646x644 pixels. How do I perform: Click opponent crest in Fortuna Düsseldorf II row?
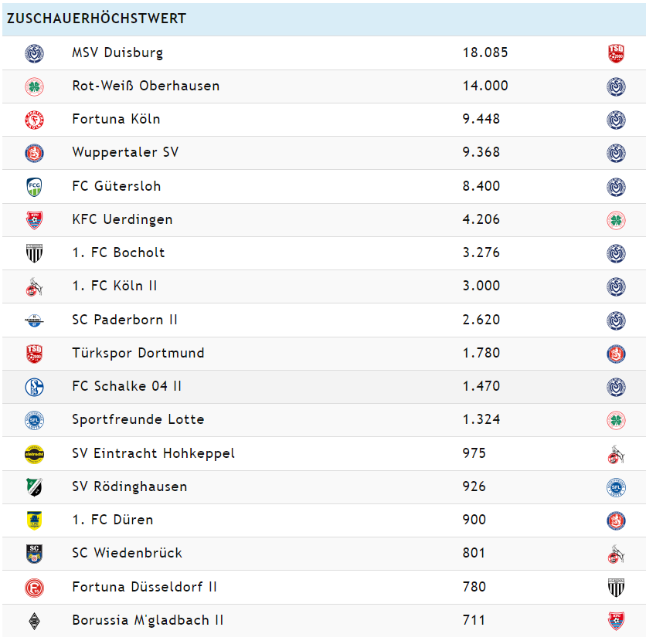[616, 588]
